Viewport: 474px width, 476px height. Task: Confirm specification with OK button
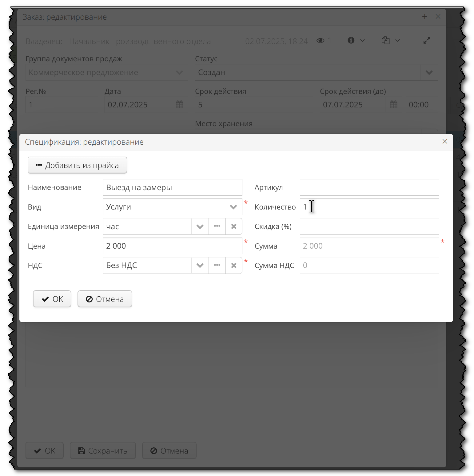click(x=52, y=299)
